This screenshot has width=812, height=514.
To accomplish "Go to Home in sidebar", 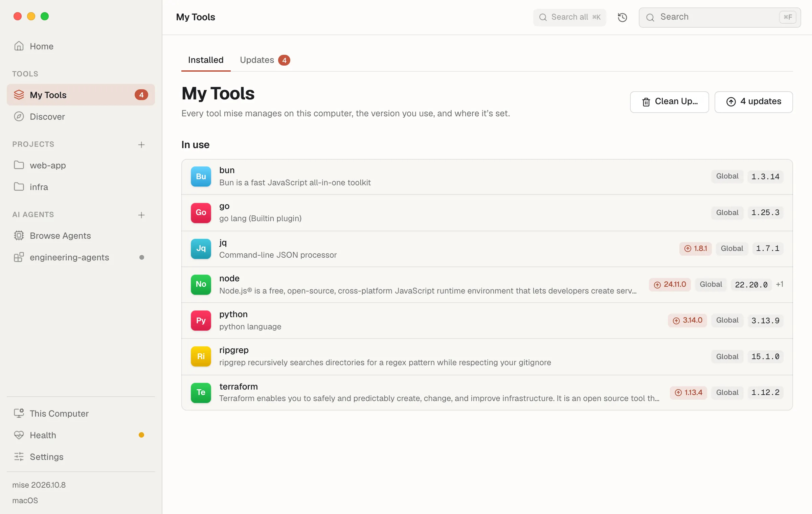I will tap(81, 46).
